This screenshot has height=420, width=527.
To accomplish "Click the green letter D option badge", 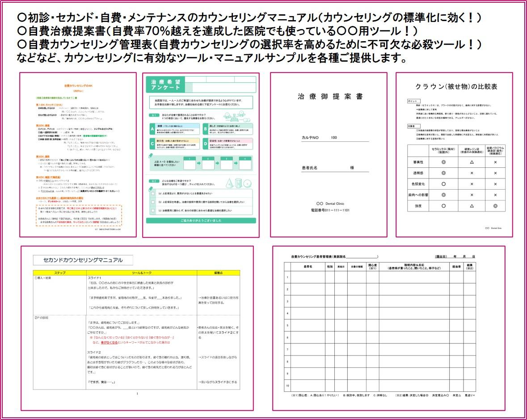I will (205, 144).
